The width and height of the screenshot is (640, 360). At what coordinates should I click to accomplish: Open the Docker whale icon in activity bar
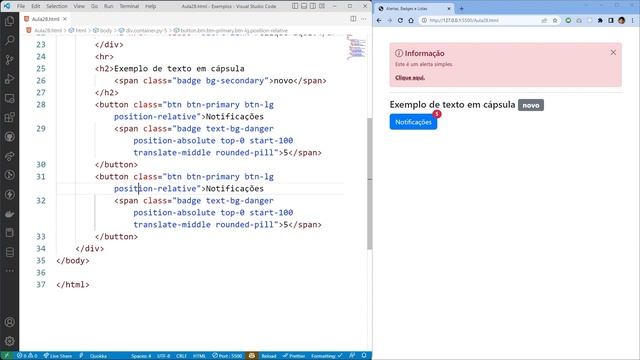(x=9, y=214)
